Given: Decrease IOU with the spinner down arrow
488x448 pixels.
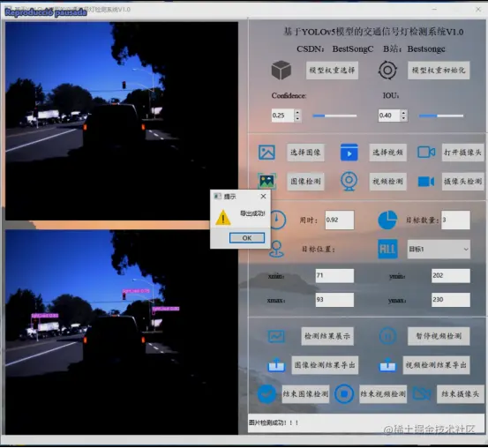Looking at the screenshot, I should 403,118.
